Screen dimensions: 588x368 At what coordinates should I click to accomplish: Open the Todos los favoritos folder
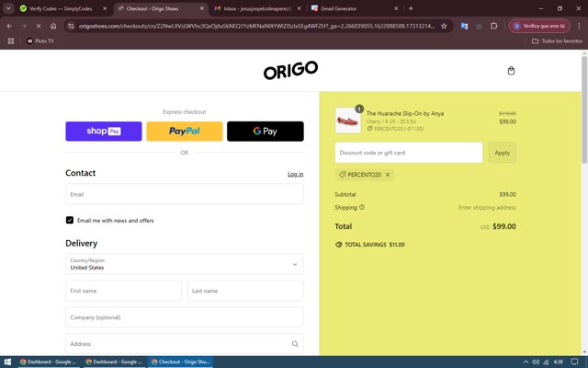click(557, 40)
